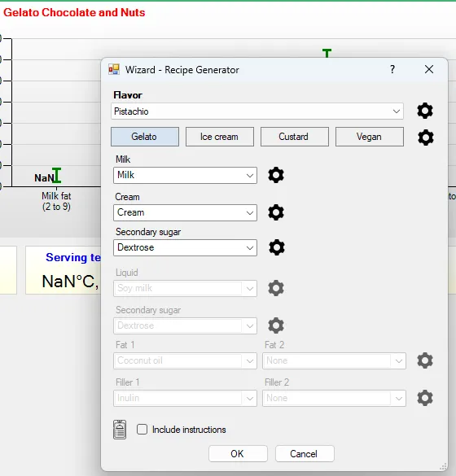456x476 pixels.
Task: Expand the Cream dropdown
Action: tap(185, 212)
